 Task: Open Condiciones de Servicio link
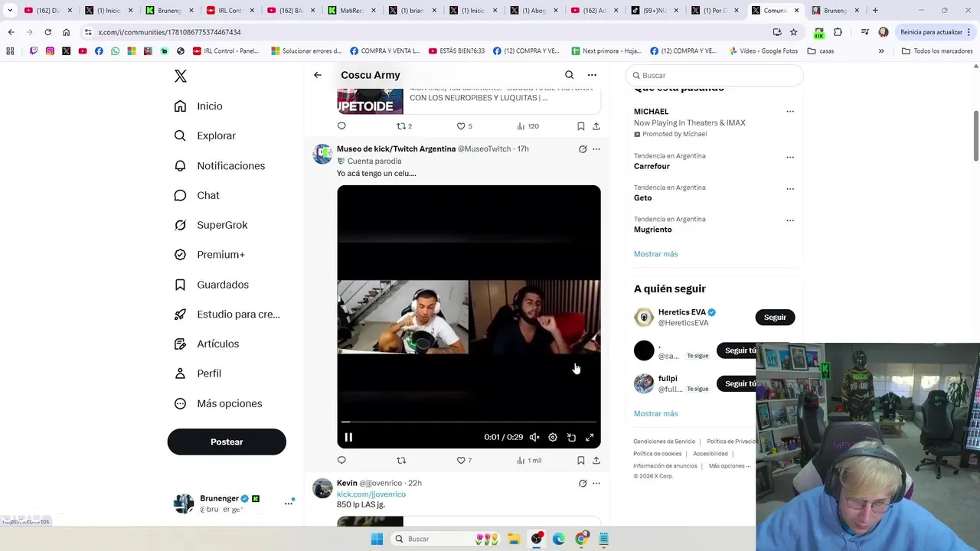(x=665, y=442)
